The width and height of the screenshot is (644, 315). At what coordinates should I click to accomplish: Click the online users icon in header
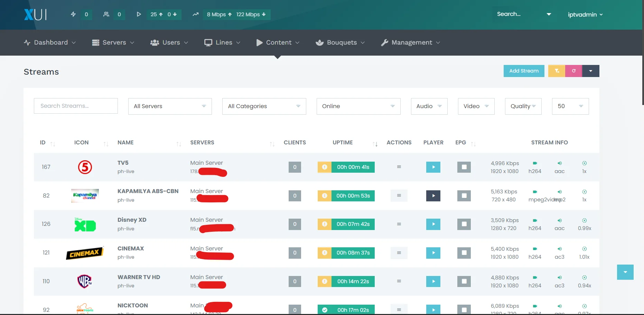[x=106, y=14]
